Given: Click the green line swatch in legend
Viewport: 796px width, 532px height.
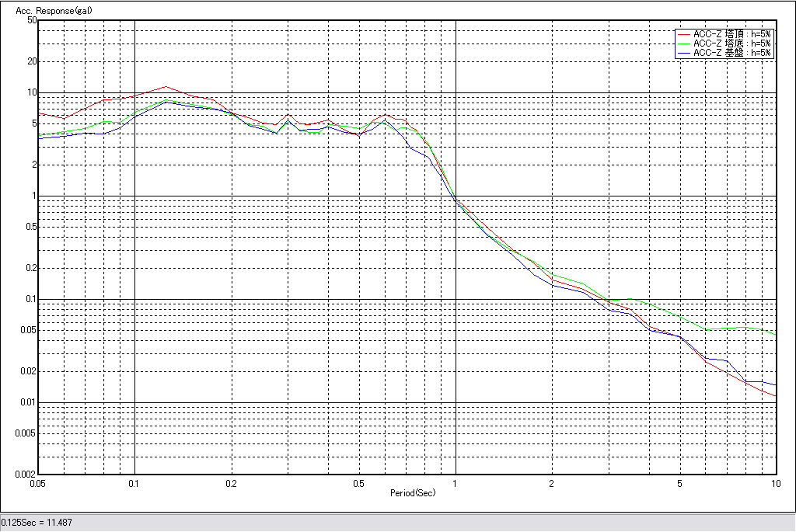Looking at the screenshot, I should click(x=684, y=43).
